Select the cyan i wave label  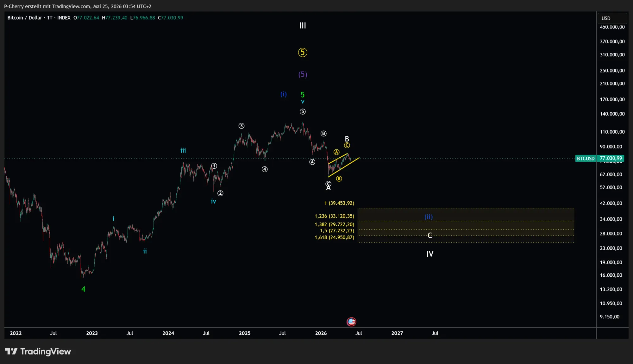tap(113, 218)
